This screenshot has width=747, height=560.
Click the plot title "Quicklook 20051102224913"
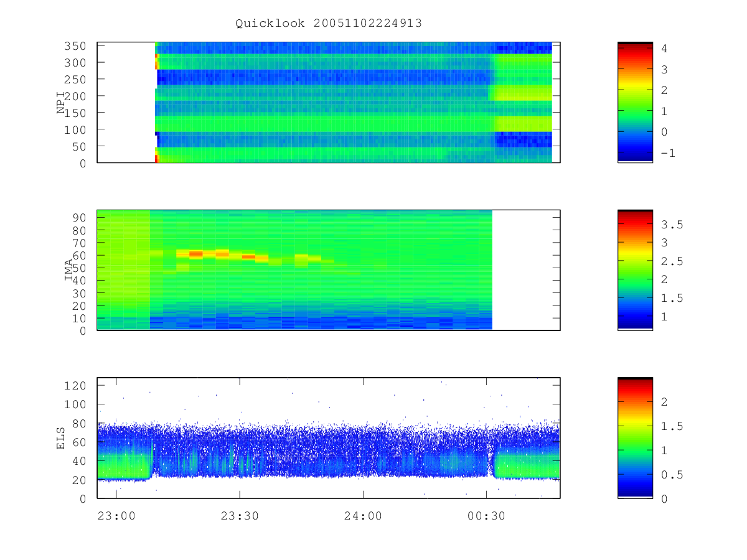tap(329, 23)
